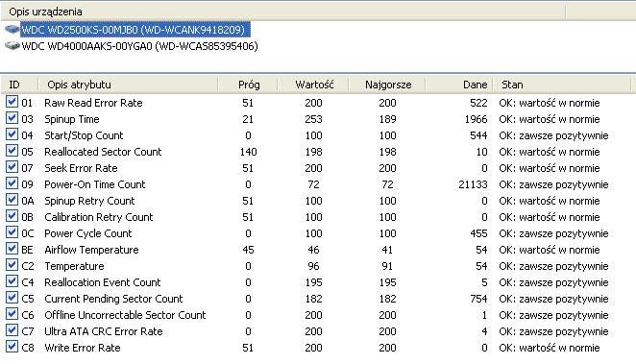Image resolution: width=636 pixels, height=364 pixels.
Task: Select the Ultra ATA CRC Error Rate name
Action: pyautogui.click(x=104, y=331)
